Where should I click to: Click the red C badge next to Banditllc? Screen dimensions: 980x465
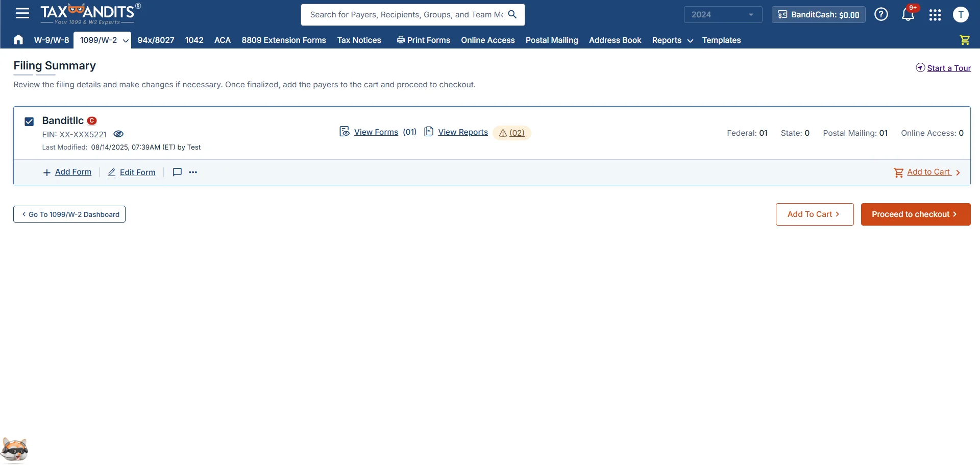click(x=92, y=121)
